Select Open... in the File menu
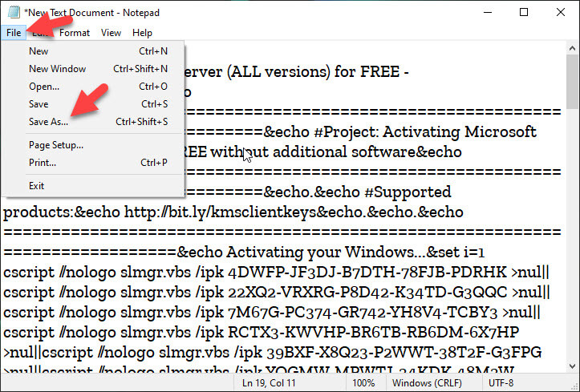 coord(44,87)
